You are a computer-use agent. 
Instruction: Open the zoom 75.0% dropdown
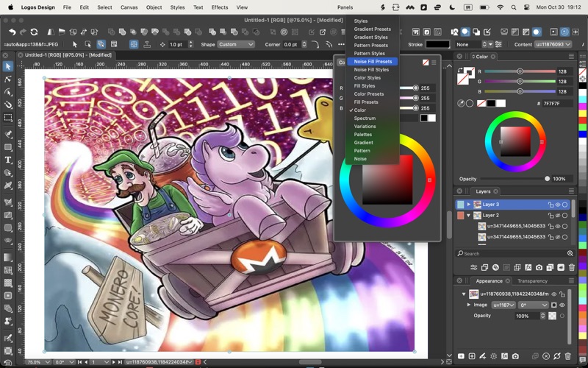pyautogui.click(x=38, y=362)
